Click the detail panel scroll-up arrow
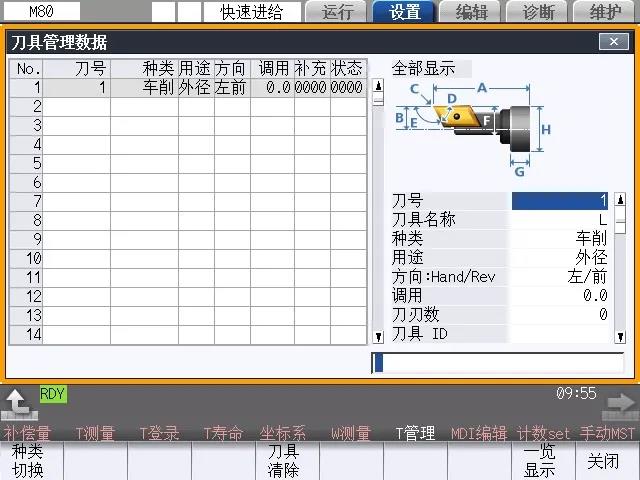640x480 pixels. tap(620, 200)
